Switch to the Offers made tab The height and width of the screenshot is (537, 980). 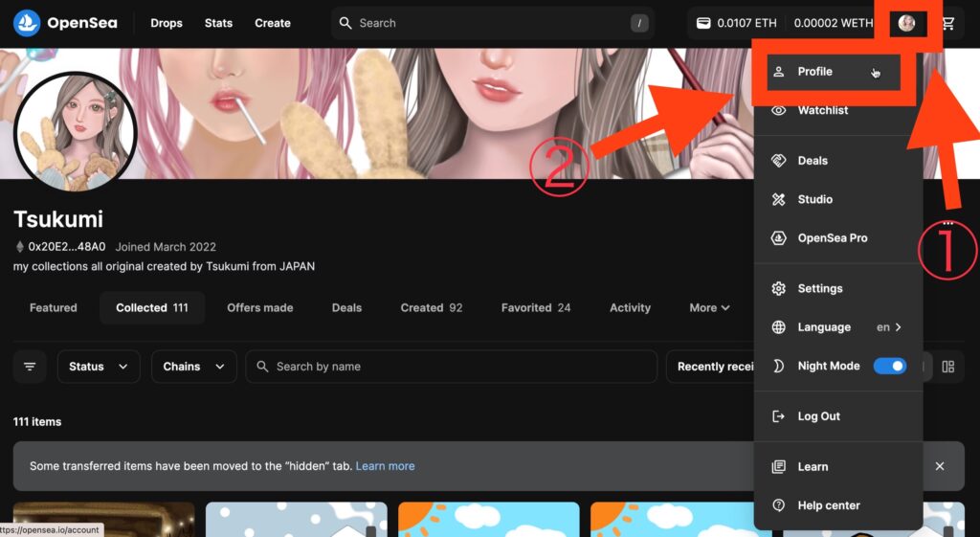(x=260, y=307)
